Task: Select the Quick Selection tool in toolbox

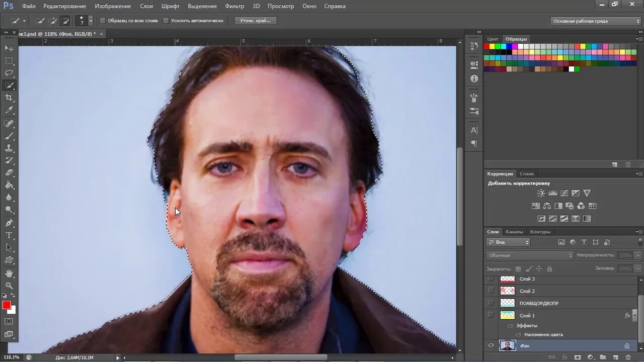Action: pyautogui.click(x=9, y=85)
